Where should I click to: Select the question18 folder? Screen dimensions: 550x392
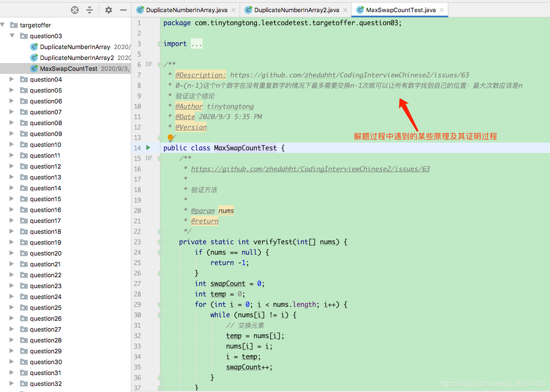point(45,232)
